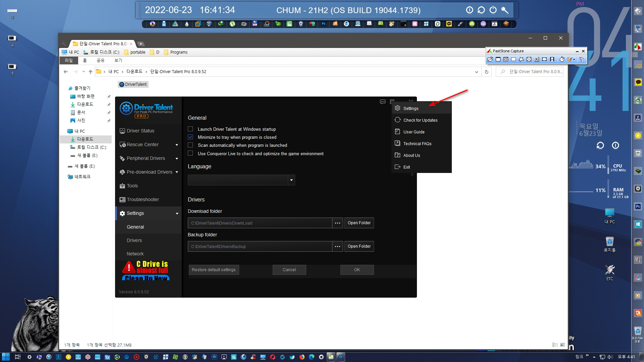This screenshot has height=362, width=644.
Task: Click FastStone delay timer icon
Action: tap(562, 59)
